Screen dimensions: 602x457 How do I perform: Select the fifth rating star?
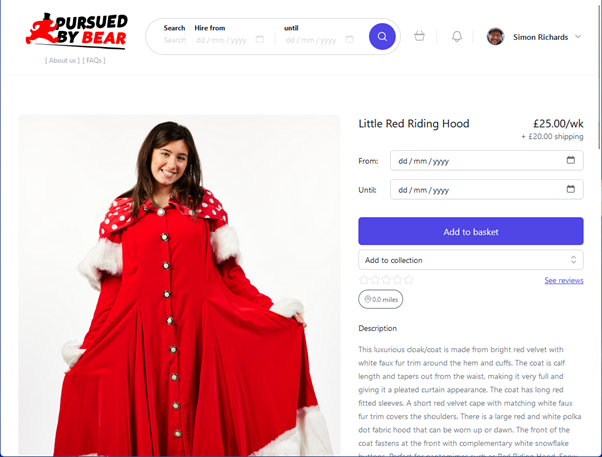(408, 280)
